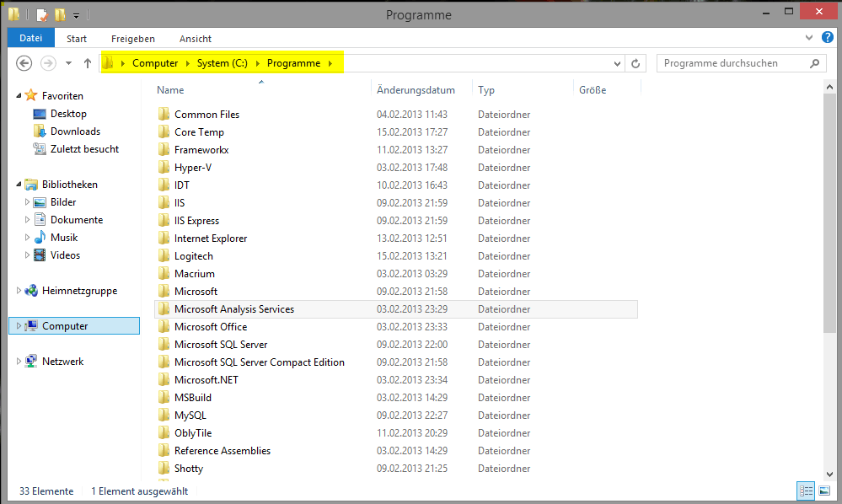
Task: Click the Back navigation button
Action: click(24, 62)
